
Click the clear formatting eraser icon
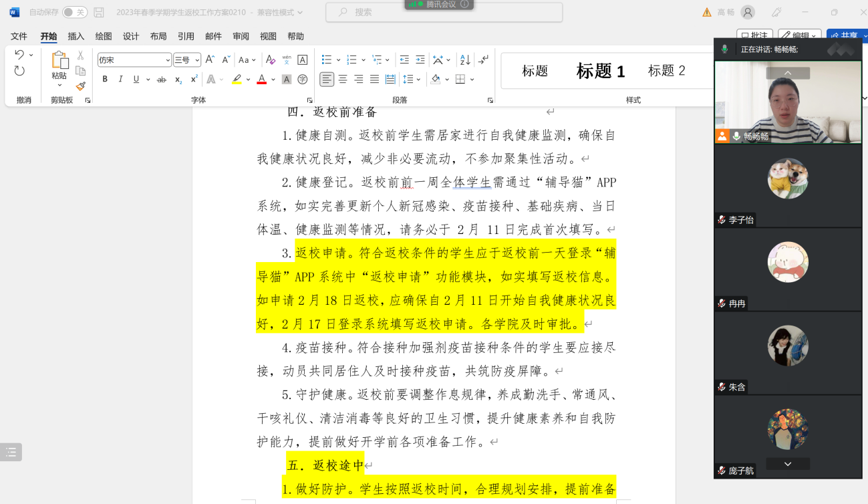pos(271,60)
